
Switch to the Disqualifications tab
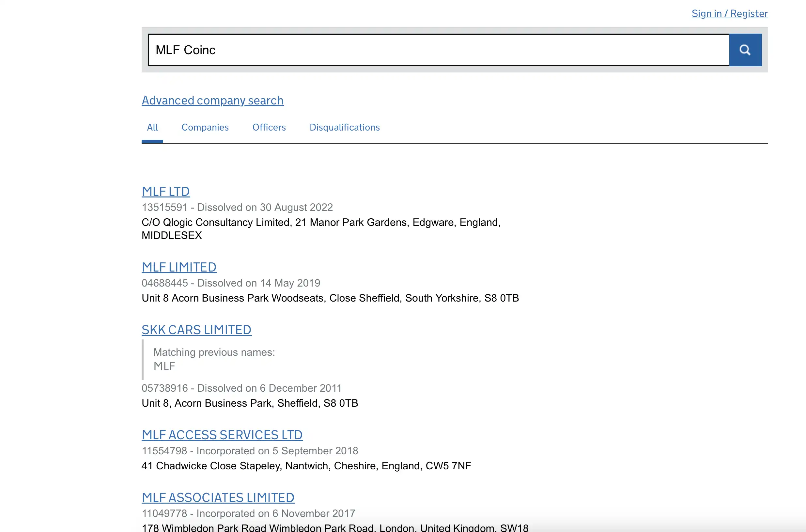pos(345,127)
